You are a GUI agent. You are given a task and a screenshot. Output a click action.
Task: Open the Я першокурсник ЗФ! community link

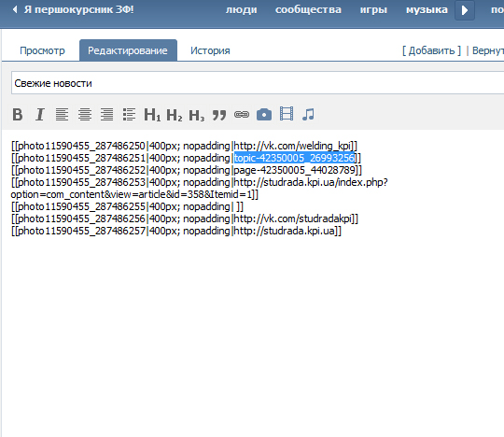click(x=79, y=9)
